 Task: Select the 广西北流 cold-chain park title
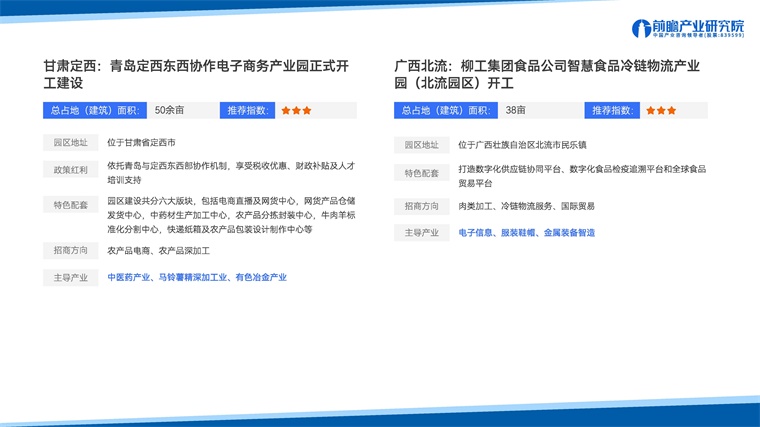tap(547, 74)
